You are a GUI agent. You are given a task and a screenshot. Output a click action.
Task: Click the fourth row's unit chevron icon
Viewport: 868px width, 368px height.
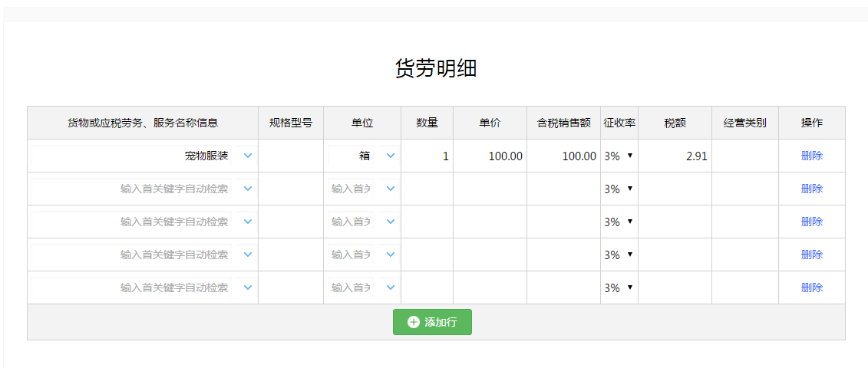coord(391,255)
